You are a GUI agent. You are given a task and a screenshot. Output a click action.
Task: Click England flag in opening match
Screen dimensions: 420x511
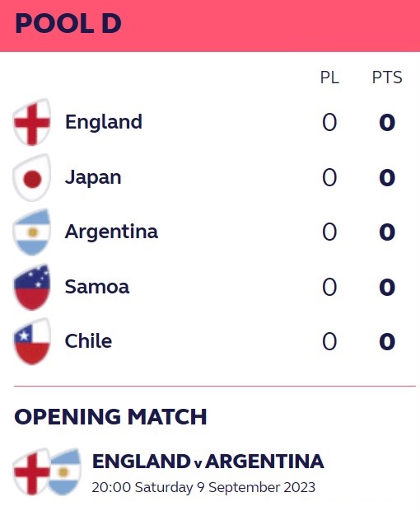[31, 471]
